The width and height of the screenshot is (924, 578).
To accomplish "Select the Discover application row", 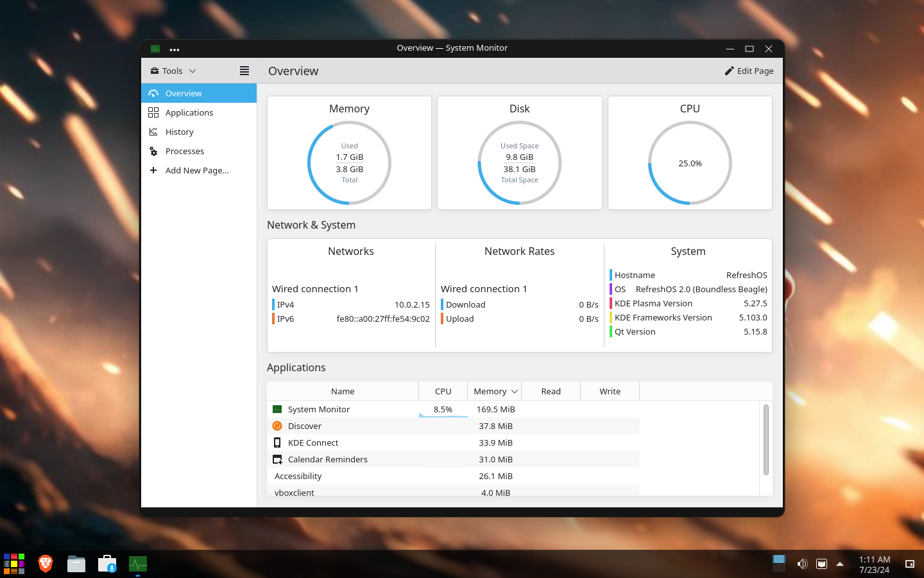I will click(453, 426).
